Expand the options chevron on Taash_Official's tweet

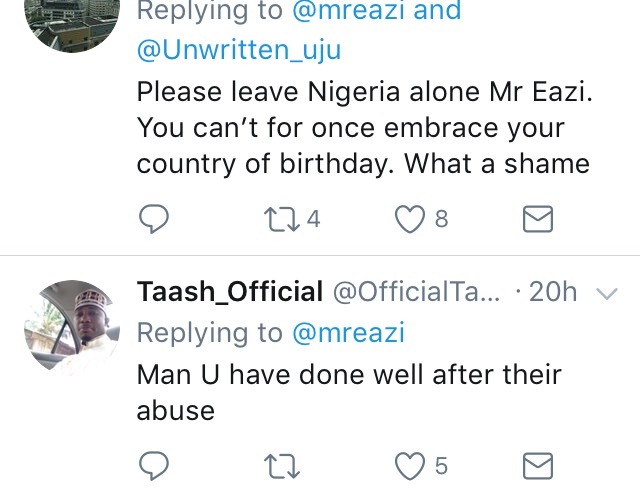607,293
